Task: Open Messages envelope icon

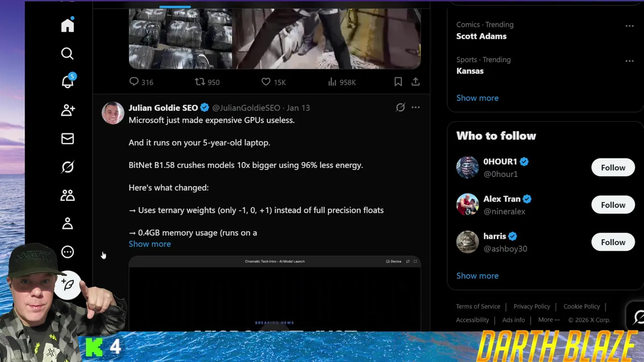Action: pyautogui.click(x=67, y=139)
